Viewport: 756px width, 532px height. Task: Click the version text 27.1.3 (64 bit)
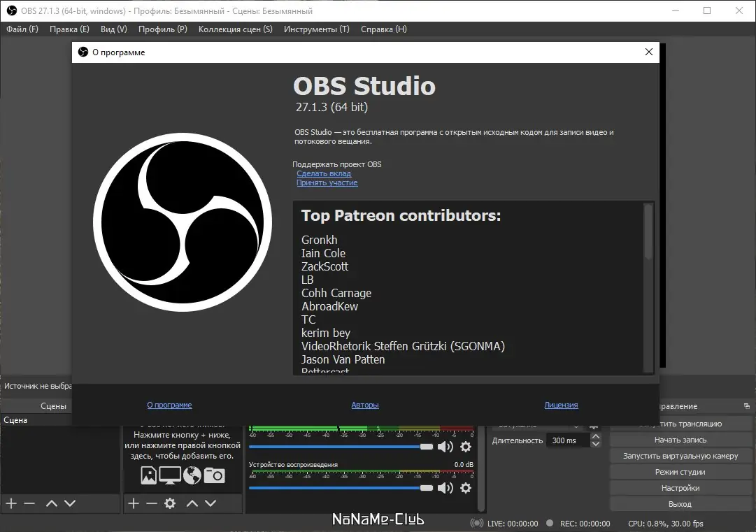[331, 107]
